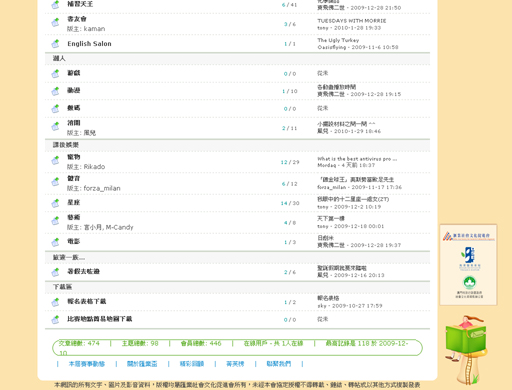Click the 12 / 29 post count
512x390 pixels.
[x=290, y=162]
